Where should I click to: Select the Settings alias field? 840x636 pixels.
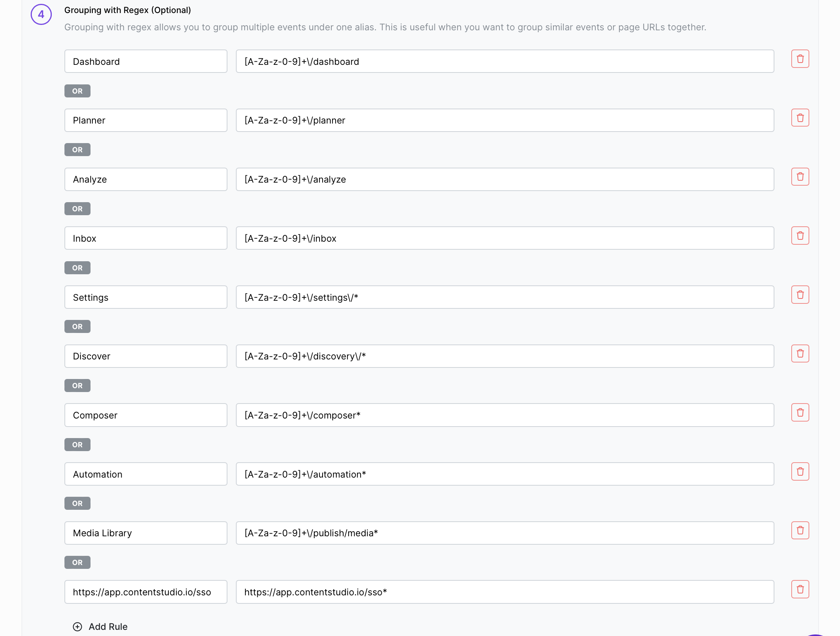pos(146,297)
